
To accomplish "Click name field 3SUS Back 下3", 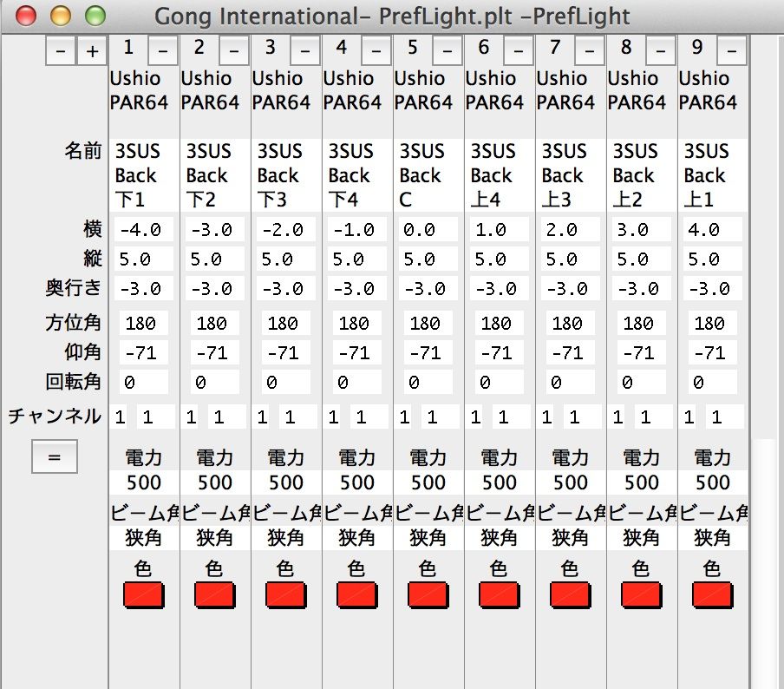I will pos(286,175).
